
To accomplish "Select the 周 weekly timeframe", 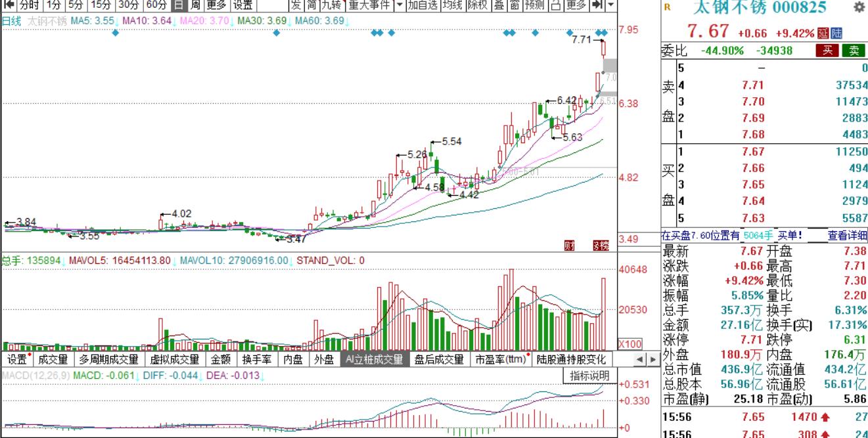I will [196, 5].
